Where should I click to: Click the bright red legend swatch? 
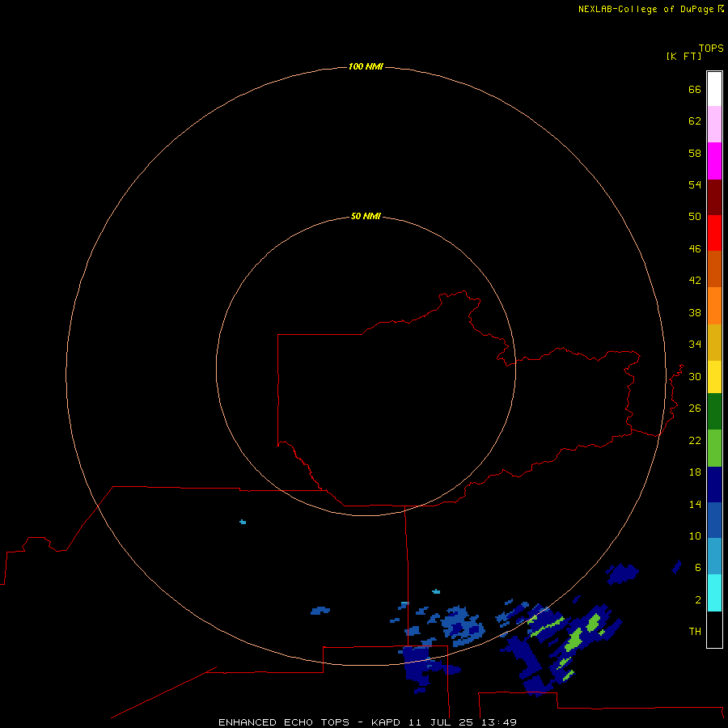(714, 233)
